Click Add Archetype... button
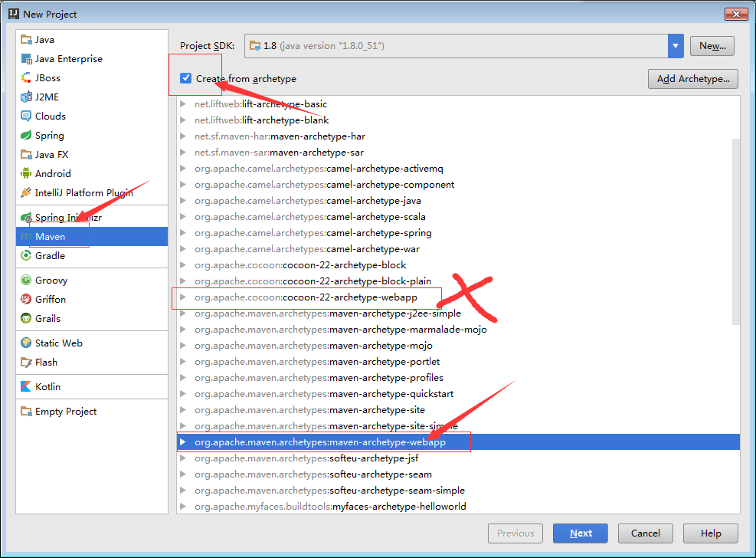This screenshot has width=756, height=558. point(693,79)
